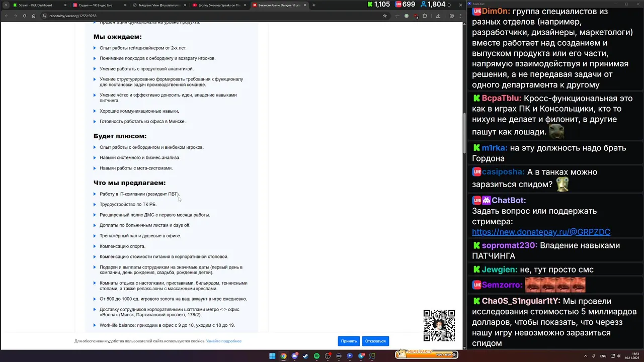The height and width of the screenshot is (362, 644).
Task: Click the Kick viewer count 1,105
Action: coord(378,5)
